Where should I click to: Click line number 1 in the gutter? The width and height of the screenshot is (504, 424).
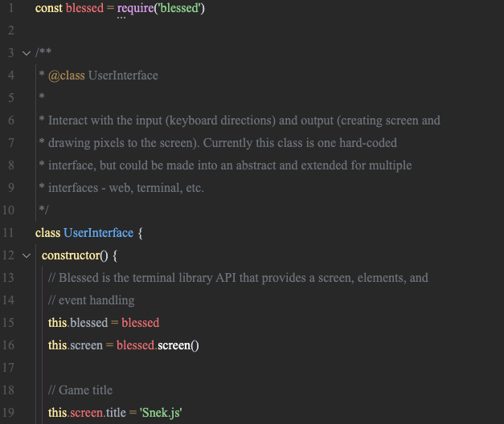[11, 8]
